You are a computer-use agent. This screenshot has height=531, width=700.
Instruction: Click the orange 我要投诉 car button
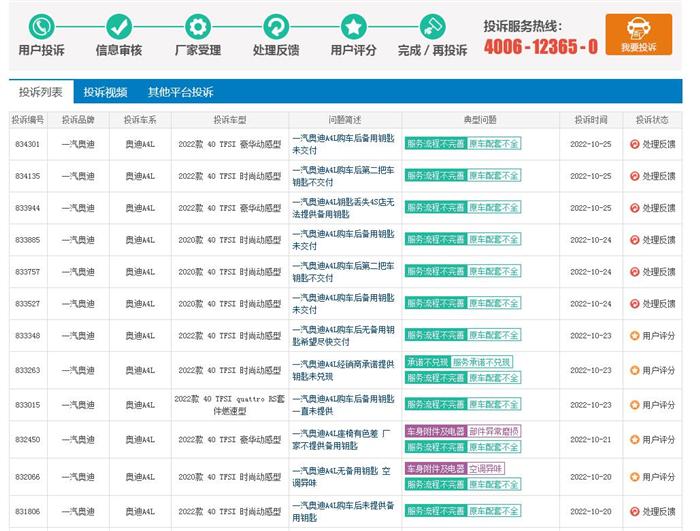638,34
